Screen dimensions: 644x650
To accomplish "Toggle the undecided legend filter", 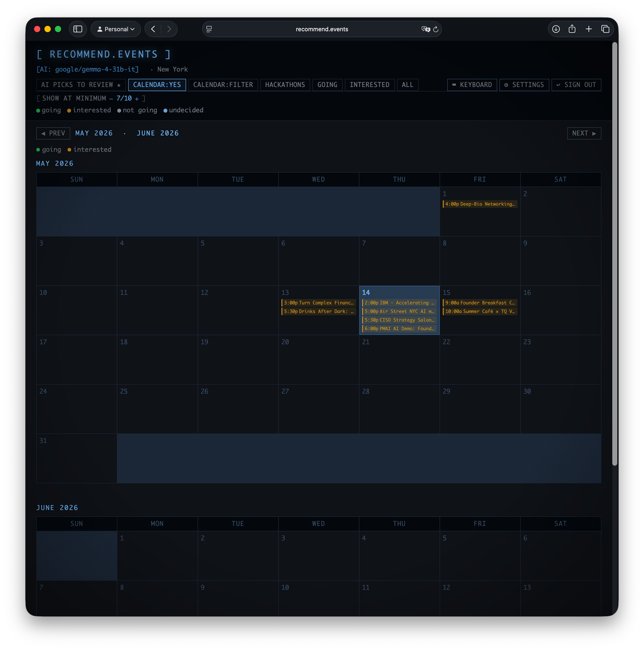I will [184, 110].
